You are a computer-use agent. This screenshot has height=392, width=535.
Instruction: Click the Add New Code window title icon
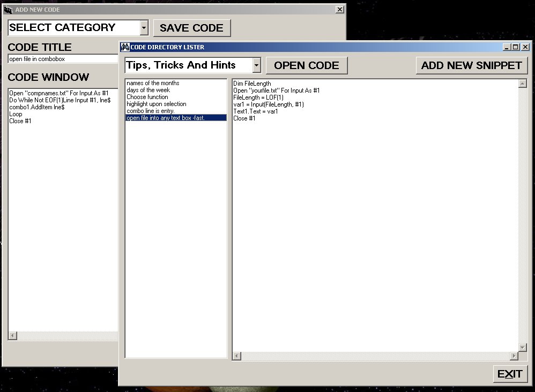point(8,10)
